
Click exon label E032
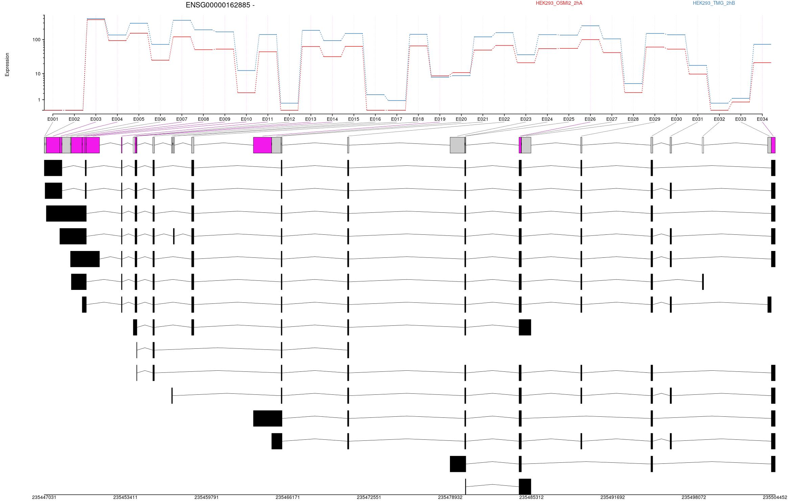click(x=719, y=119)
